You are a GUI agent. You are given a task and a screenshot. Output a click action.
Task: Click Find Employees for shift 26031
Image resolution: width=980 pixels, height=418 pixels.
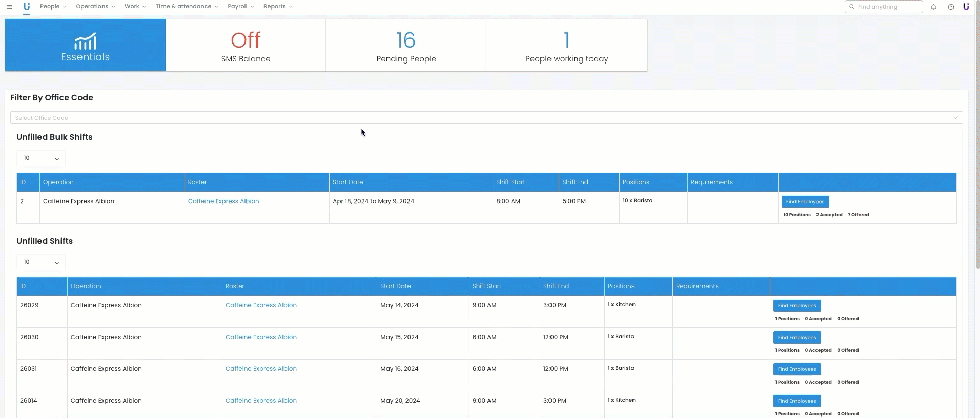[x=797, y=369]
